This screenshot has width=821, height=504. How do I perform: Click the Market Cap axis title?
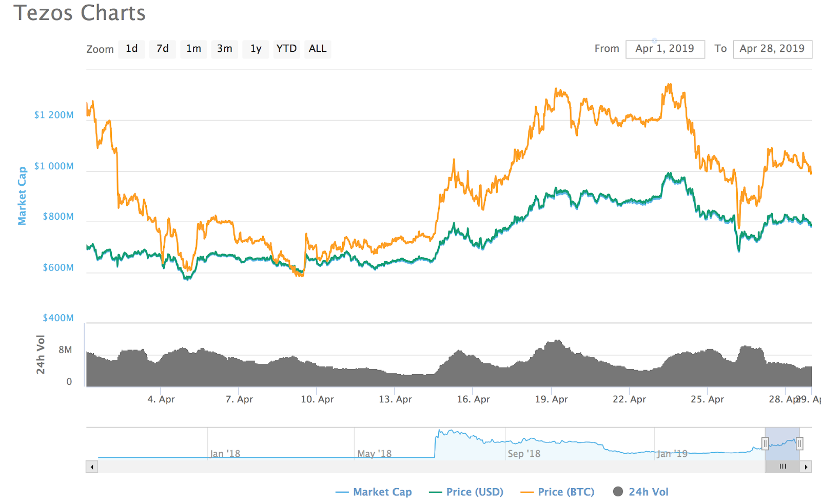coord(22,196)
